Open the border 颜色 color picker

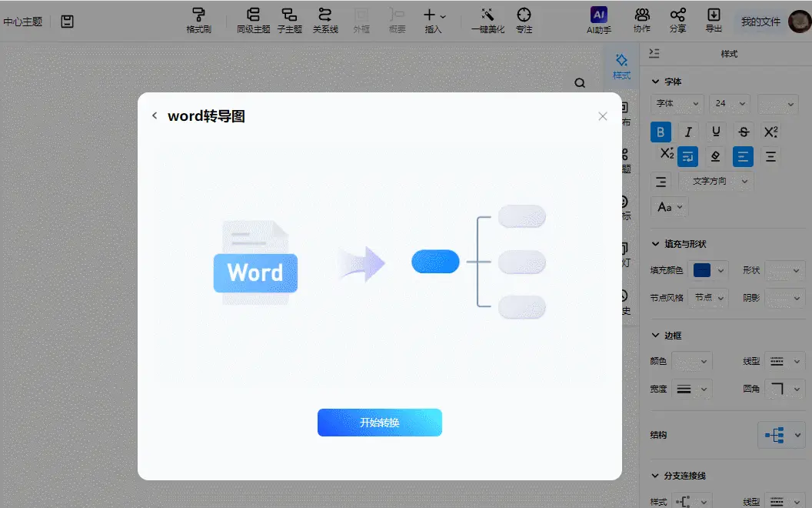(692, 361)
